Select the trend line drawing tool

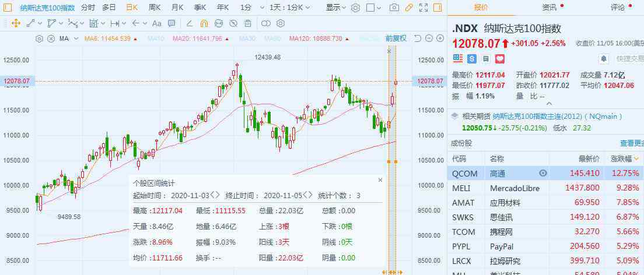(x=31, y=23)
